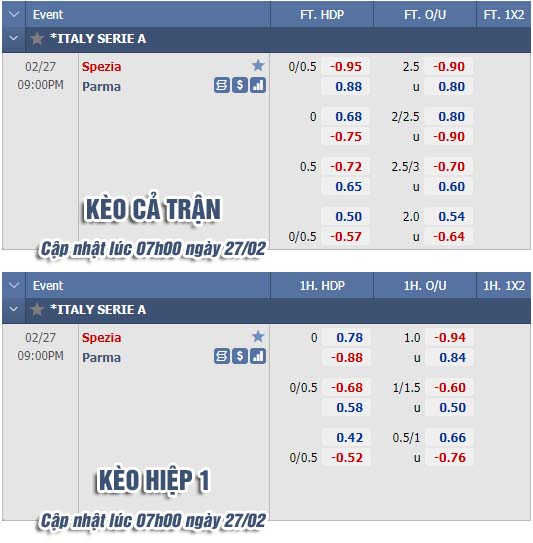
Task: Collapse bottom ITALY SERIE A league chevron
Action: coord(14,309)
